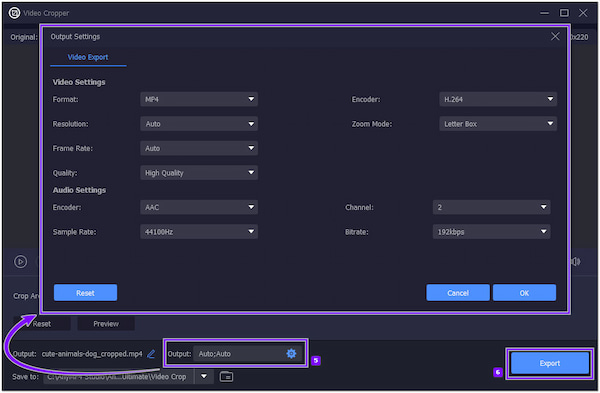Open the audio Encoder AAC dropdown
600x393 pixels.
pos(199,207)
